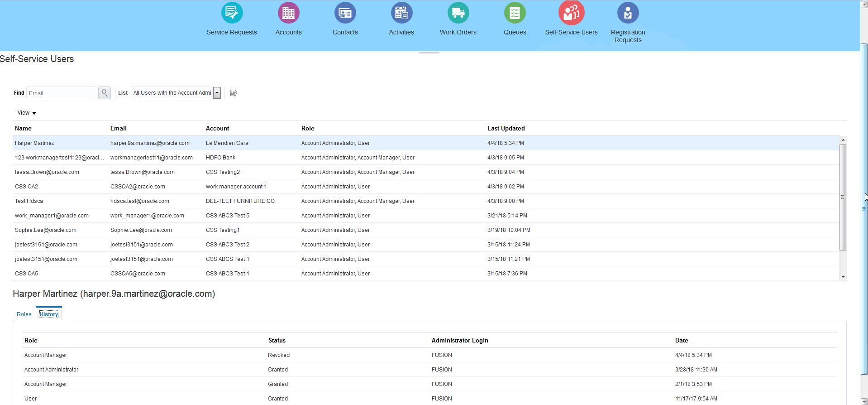Open the Activities icon
The height and width of the screenshot is (405, 868).
(x=401, y=13)
